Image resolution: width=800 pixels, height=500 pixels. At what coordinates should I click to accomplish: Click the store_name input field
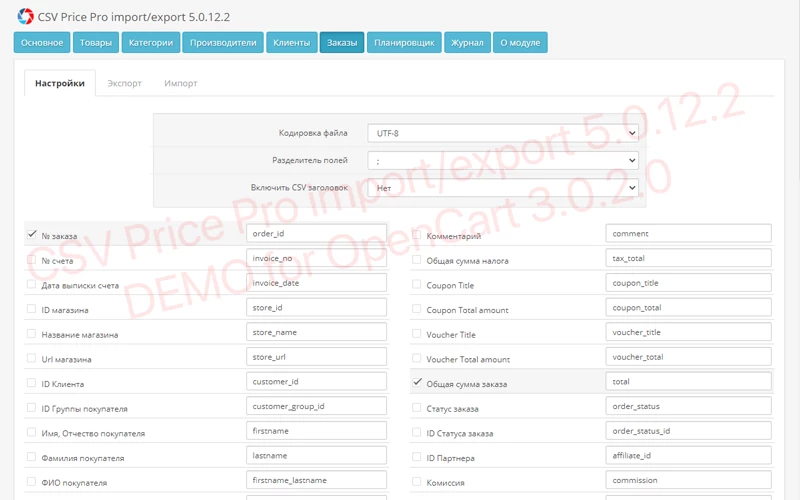click(316, 332)
